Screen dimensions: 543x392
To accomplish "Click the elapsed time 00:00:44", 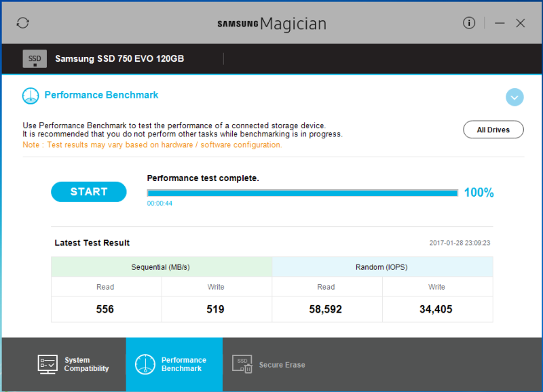I will pyautogui.click(x=160, y=203).
